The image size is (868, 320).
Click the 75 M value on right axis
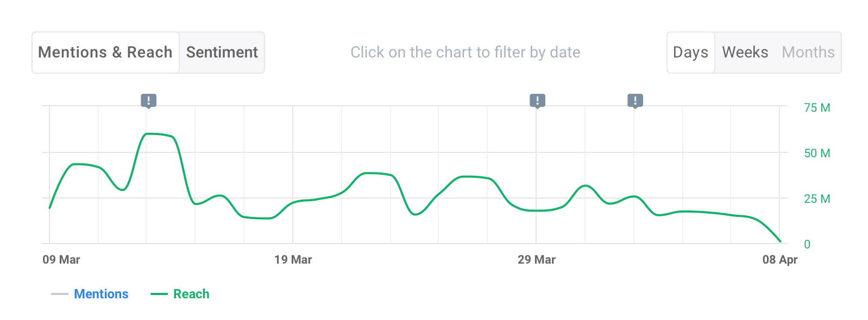(816, 107)
